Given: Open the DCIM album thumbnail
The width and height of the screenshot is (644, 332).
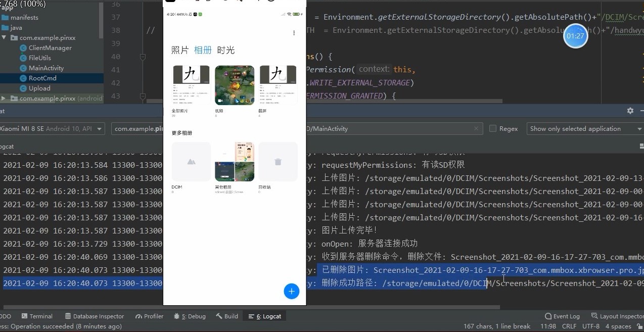Looking at the screenshot, I should tap(191, 161).
